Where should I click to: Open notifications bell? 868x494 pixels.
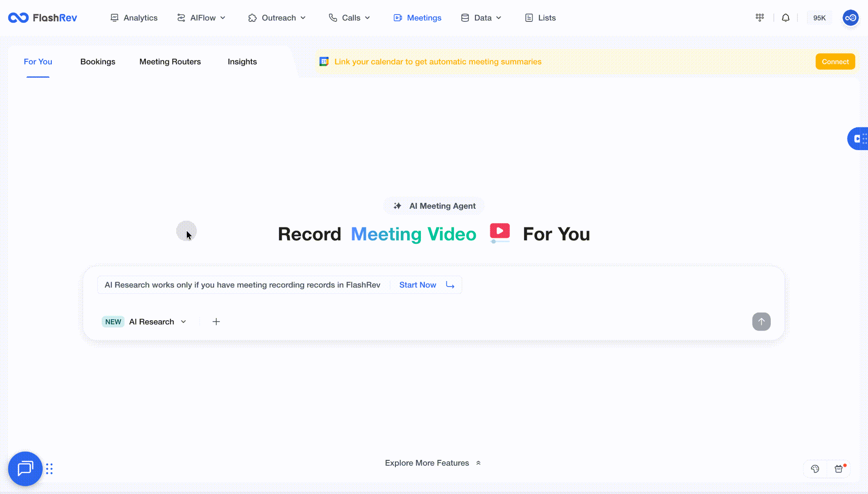[x=785, y=18]
